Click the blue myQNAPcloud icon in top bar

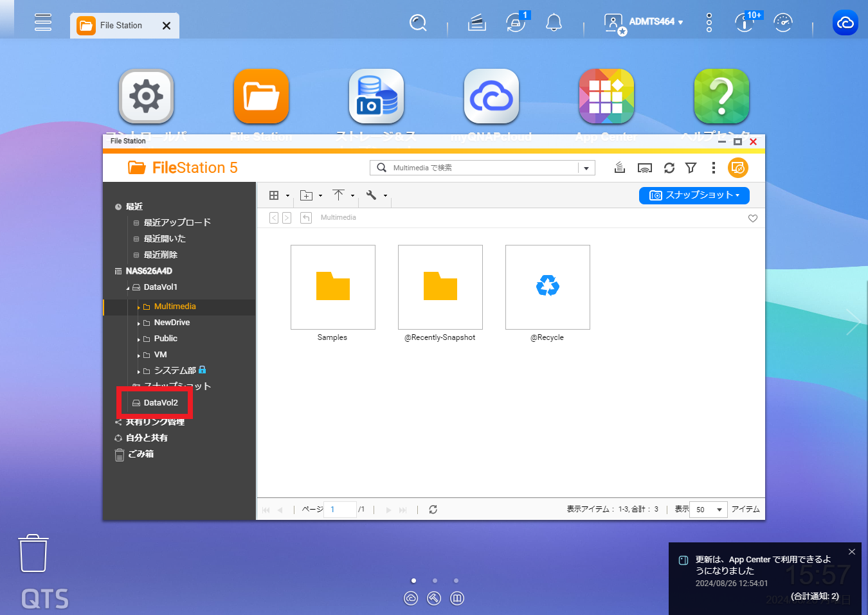click(845, 22)
